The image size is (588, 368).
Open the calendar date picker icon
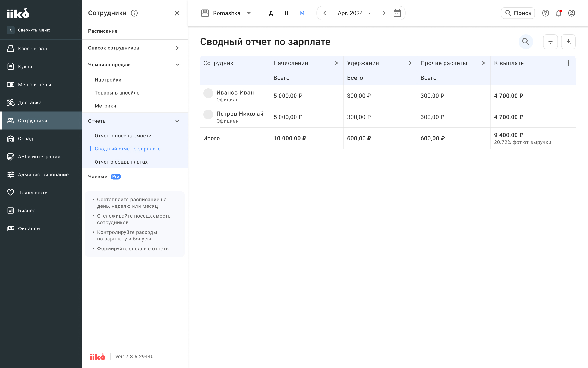pos(397,13)
